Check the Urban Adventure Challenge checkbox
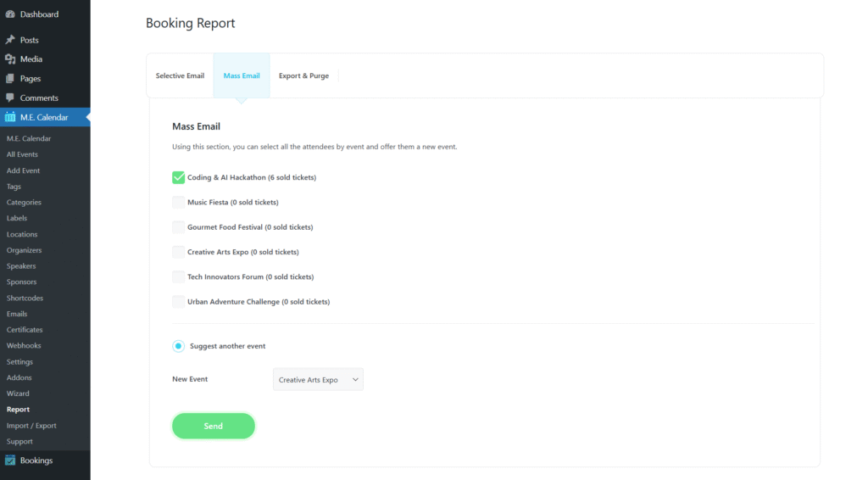Screen dimensions: 868x480 [x=178, y=302]
